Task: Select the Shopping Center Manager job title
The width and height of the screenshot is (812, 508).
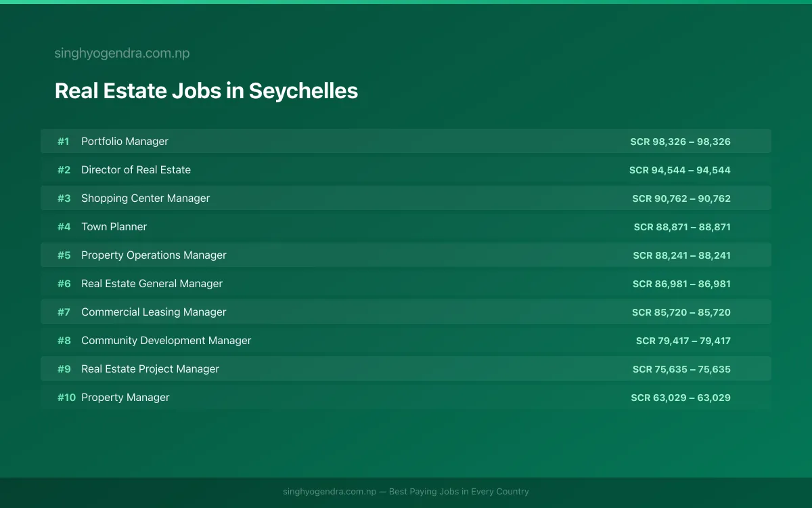Action: click(145, 198)
